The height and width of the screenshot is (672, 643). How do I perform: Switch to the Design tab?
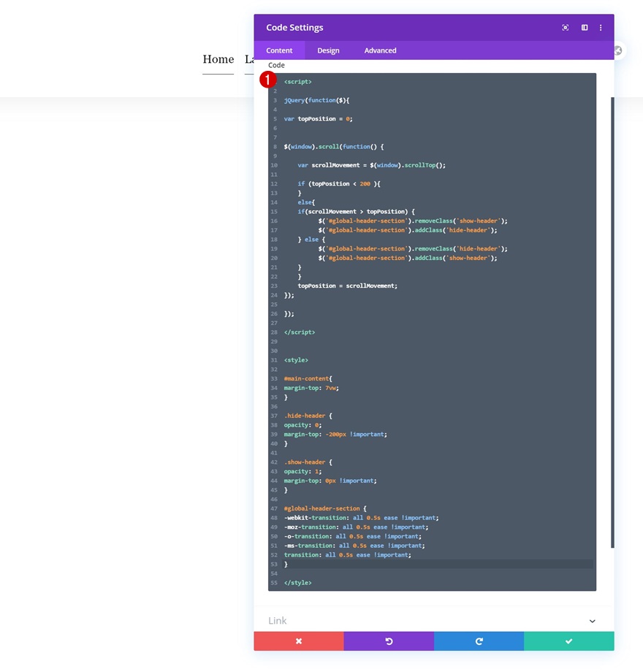[328, 50]
